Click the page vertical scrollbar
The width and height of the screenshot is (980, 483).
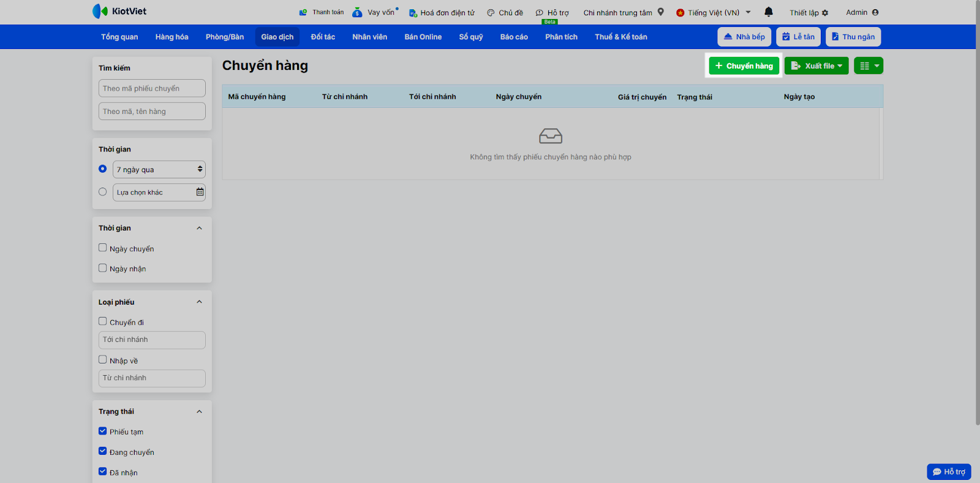pos(978,213)
